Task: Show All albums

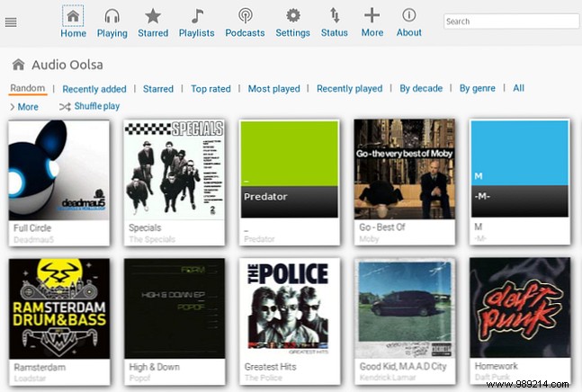Action: (518, 88)
